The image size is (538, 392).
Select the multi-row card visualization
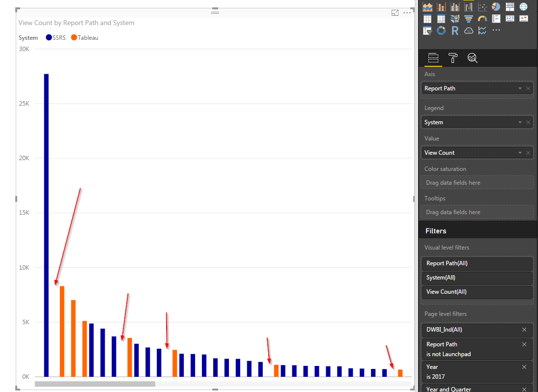click(496, 19)
